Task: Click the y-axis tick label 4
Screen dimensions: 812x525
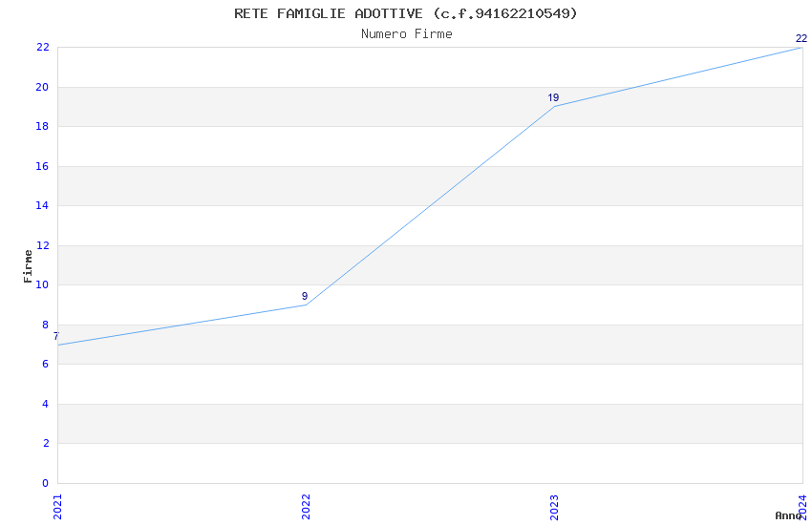Action: (45, 404)
